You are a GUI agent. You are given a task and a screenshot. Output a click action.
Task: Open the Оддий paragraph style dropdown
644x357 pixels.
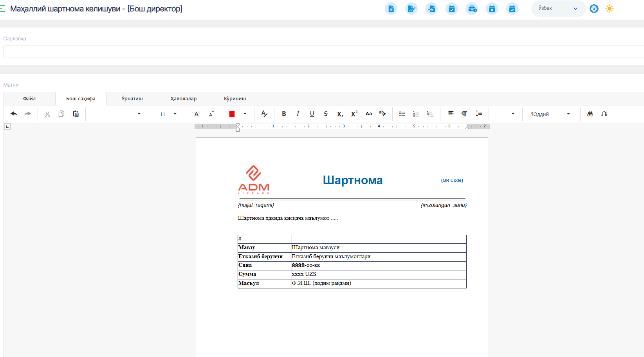point(550,114)
